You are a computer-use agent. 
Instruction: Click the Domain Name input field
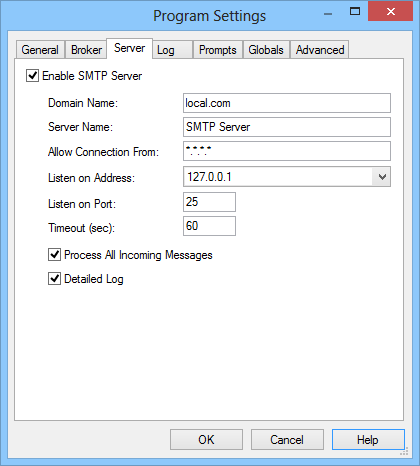tap(287, 103)
